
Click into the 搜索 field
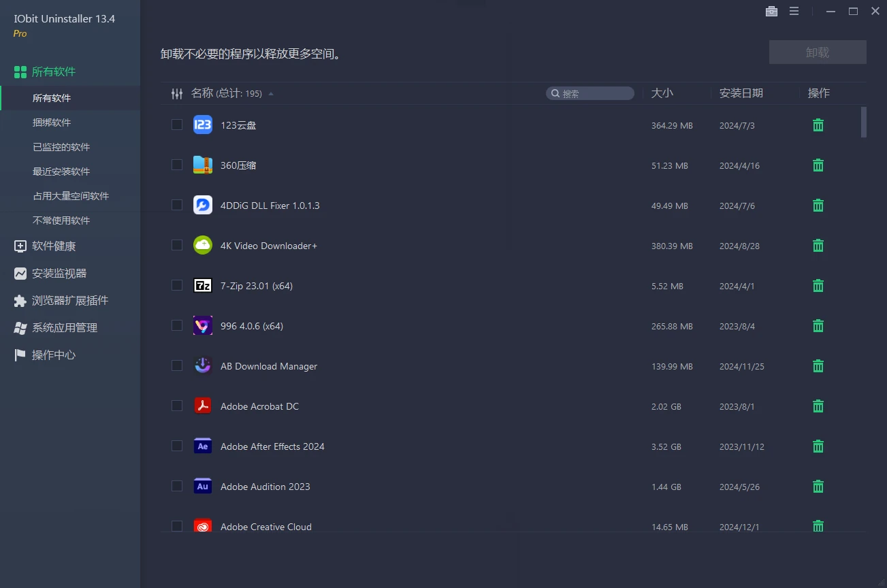coord(590,93)
